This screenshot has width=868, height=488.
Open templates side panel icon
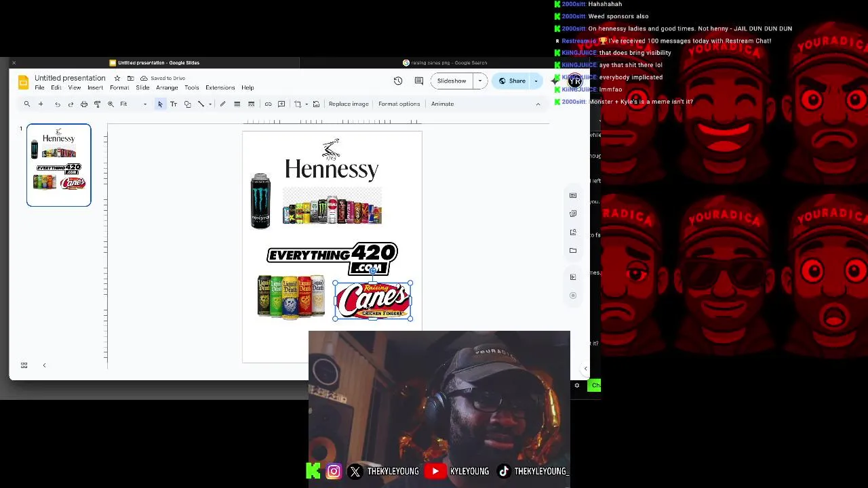pos(573,195)
